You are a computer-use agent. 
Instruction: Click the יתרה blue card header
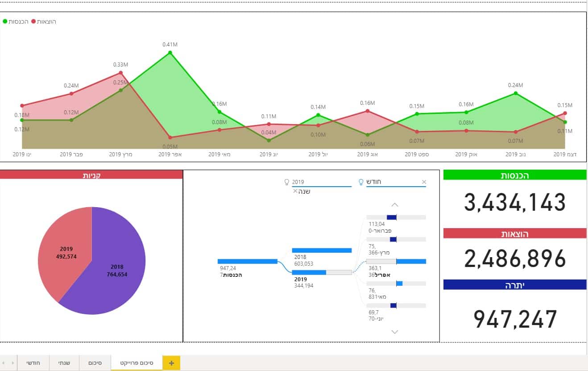(515, 285)
